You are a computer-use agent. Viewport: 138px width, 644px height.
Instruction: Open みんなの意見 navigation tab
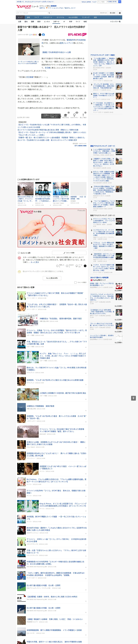[x=73, y=17]
